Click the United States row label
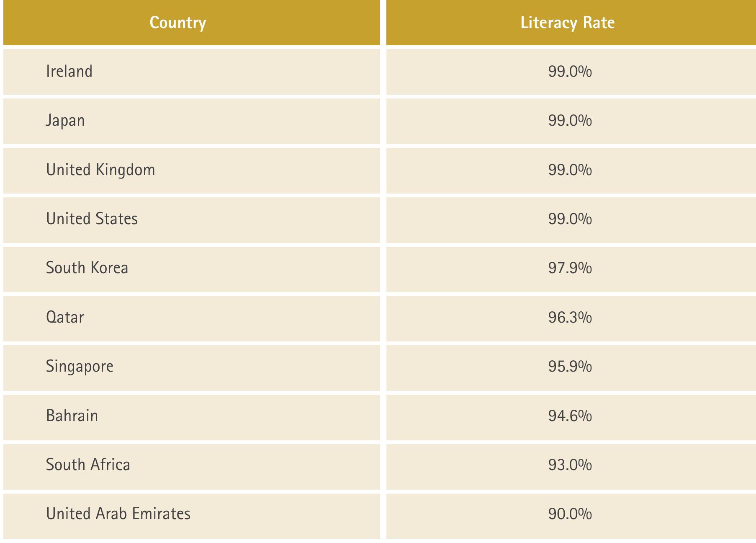Viewport: 756px width, 543px height. tap(92, 219)
